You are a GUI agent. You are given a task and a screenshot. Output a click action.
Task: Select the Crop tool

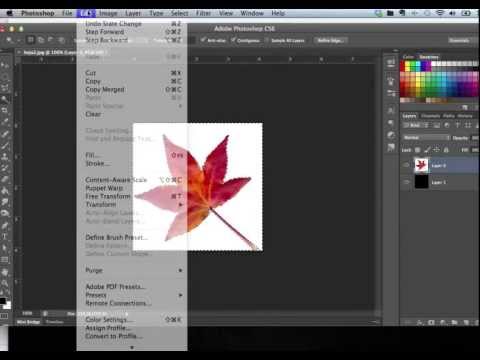pos(5,110)
